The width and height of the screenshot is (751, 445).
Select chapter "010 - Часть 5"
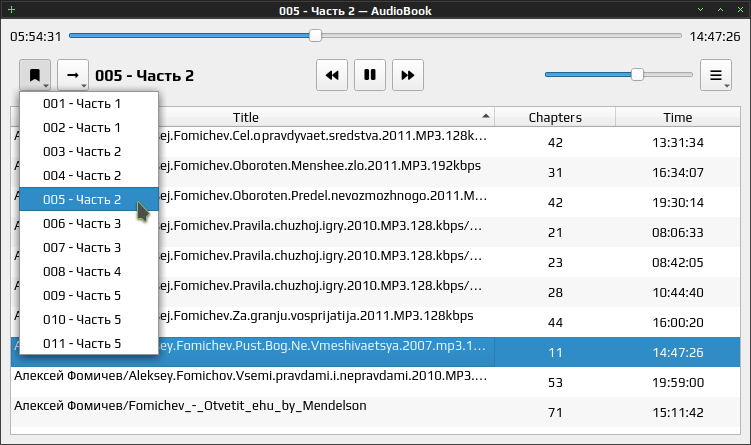coord(89,319)
